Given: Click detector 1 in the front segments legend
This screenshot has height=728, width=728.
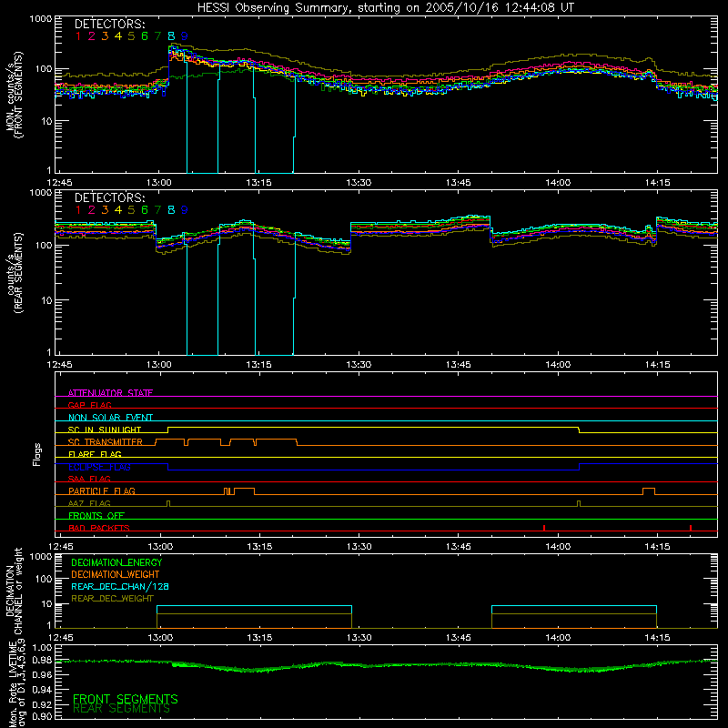Looking at the screenshot, I should 78,36.
